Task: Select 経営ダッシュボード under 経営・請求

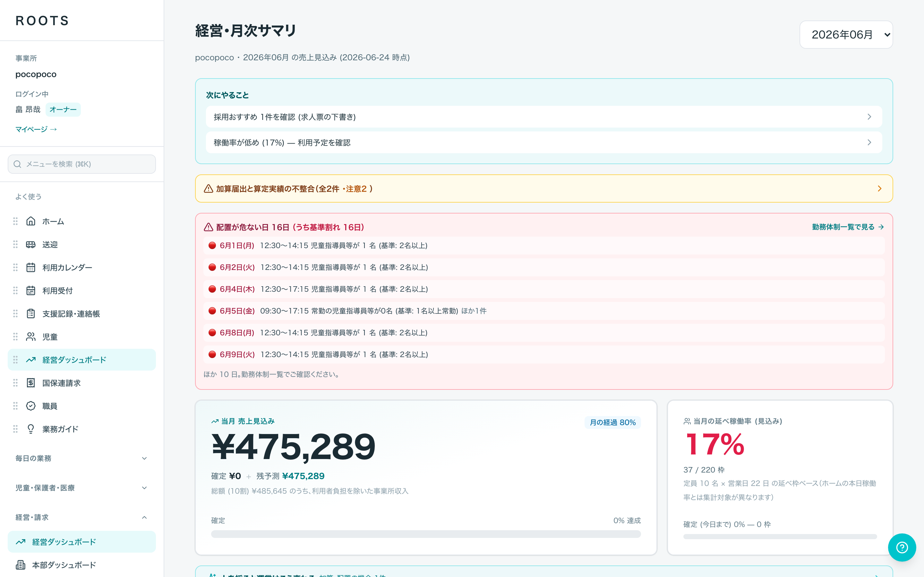Action: 81,542
